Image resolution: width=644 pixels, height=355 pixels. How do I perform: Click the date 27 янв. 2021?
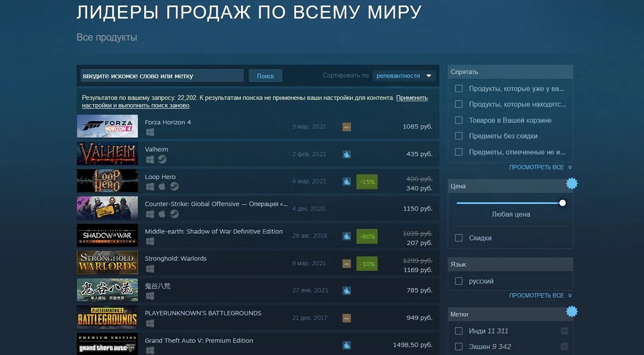tap(310, 291)
